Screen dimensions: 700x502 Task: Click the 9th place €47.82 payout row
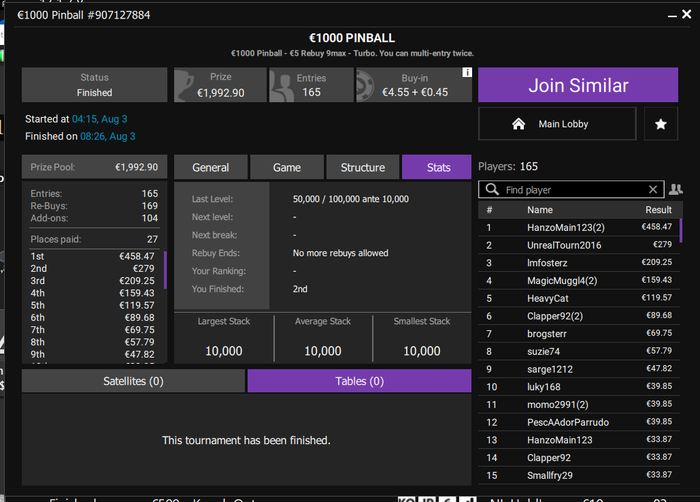tap(92, 355)
